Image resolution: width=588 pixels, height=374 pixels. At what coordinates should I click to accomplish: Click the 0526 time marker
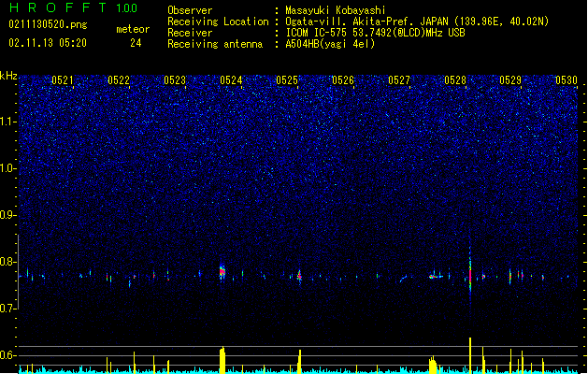coord(343,80)
